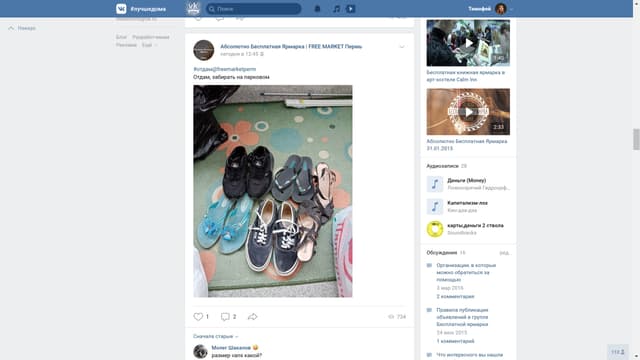Click the Наверх back-to-top link
This screenshot has height=360, width=640.
tap(22, 28)
